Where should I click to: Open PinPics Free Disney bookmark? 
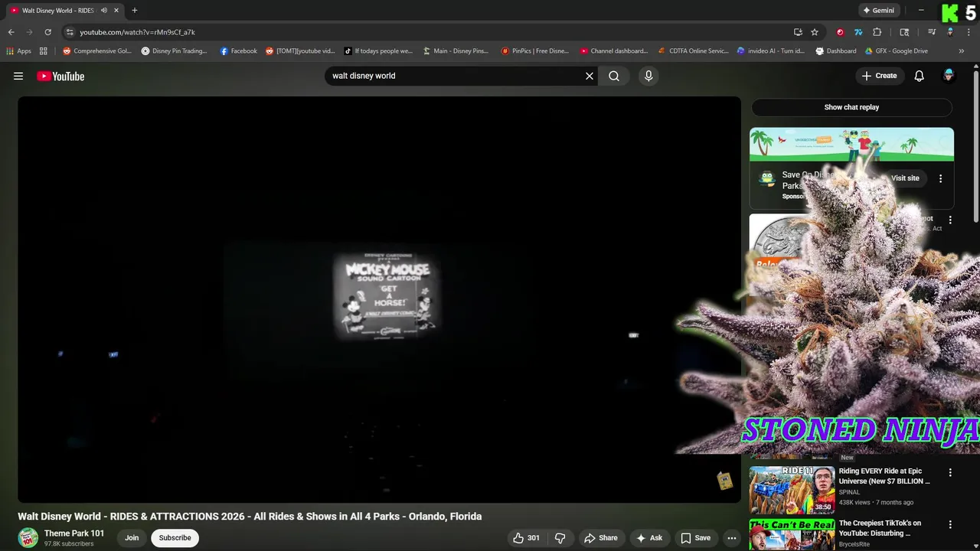(x=534, y=51)
